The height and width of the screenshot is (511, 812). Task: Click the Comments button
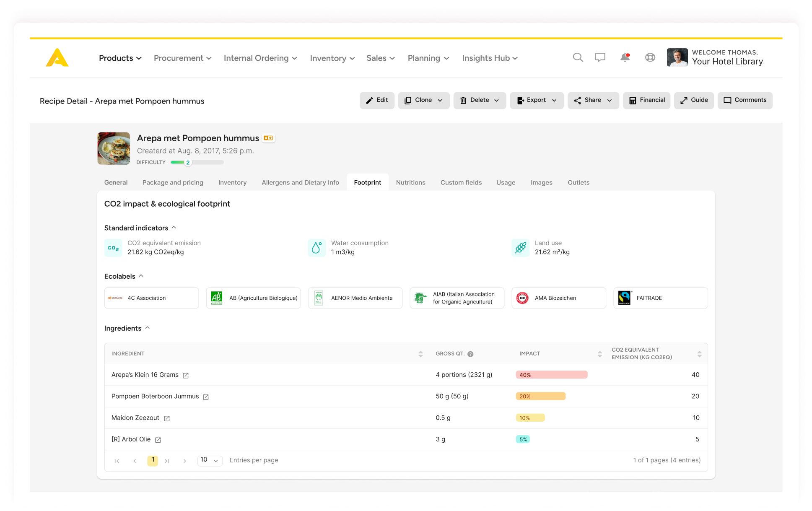point(745,99)
